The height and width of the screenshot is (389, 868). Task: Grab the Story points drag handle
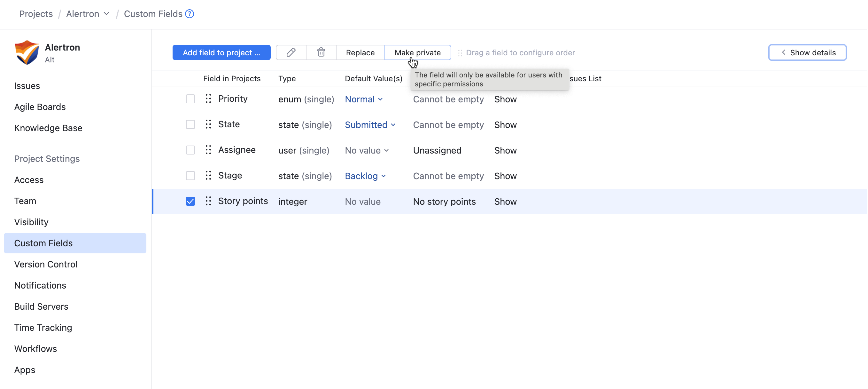pyautogui.click(x=208, y=201)
